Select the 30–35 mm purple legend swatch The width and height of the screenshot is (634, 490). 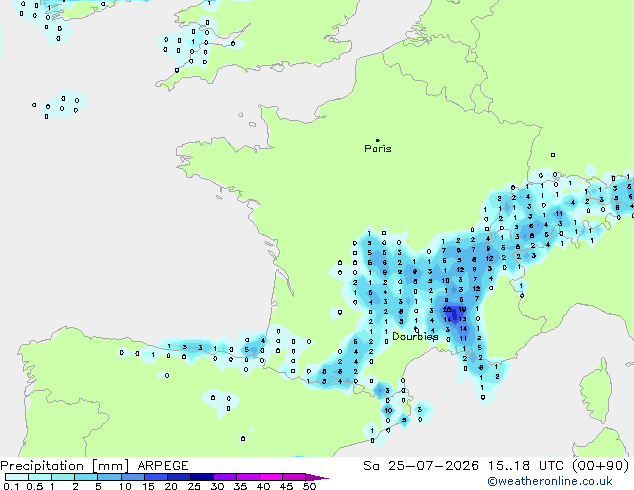pyautogui.click(x=225, y=477)
